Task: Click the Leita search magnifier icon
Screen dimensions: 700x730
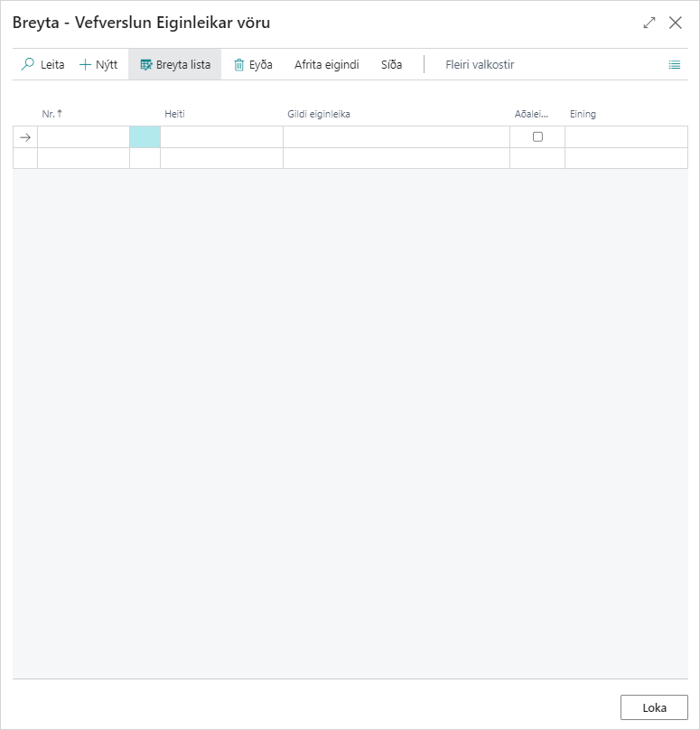Action: coord(28,65)
